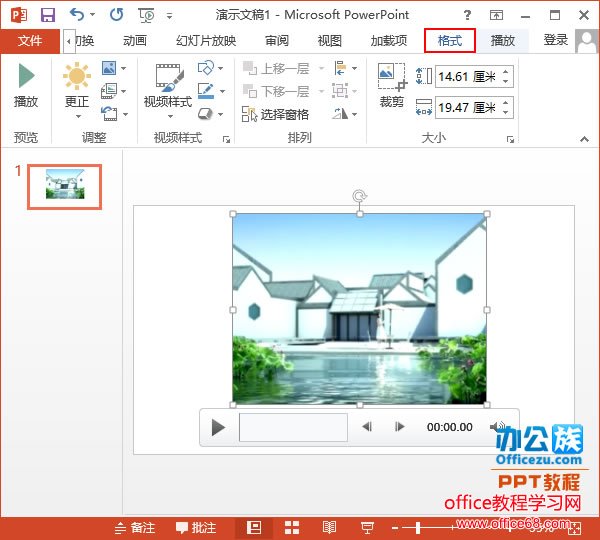
Task: Undo the last action
Action: pyautogui.click(x=77, y=15)
